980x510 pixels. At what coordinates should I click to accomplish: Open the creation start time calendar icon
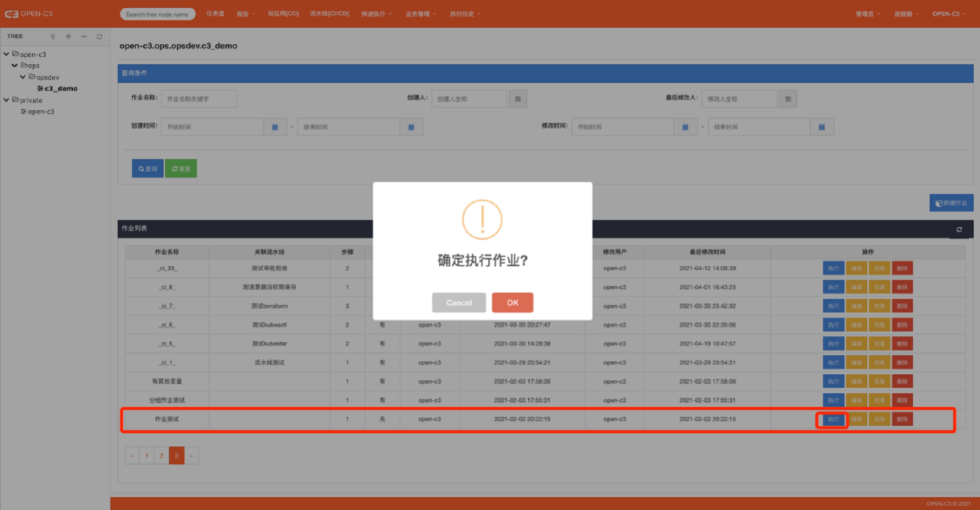click(x=274, y=127)
